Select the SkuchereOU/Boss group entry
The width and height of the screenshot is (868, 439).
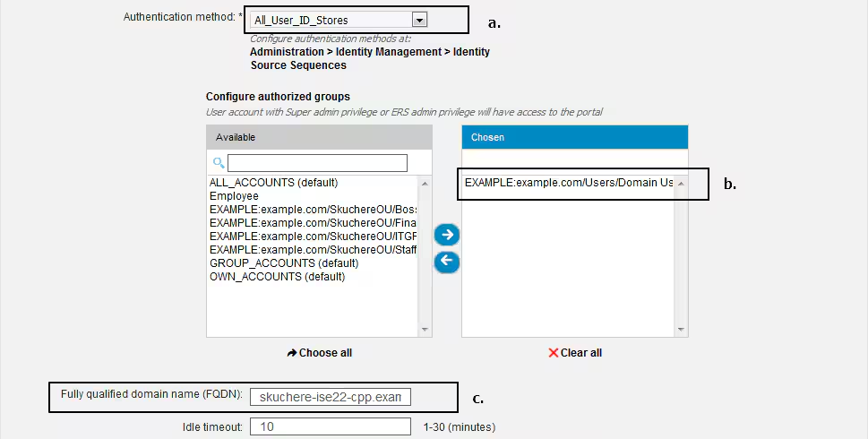tap(313, 210)
